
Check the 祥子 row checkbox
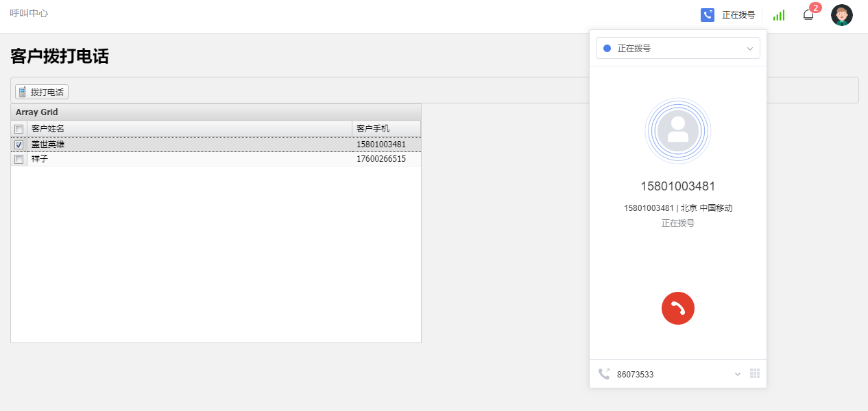tap(19, 159)
